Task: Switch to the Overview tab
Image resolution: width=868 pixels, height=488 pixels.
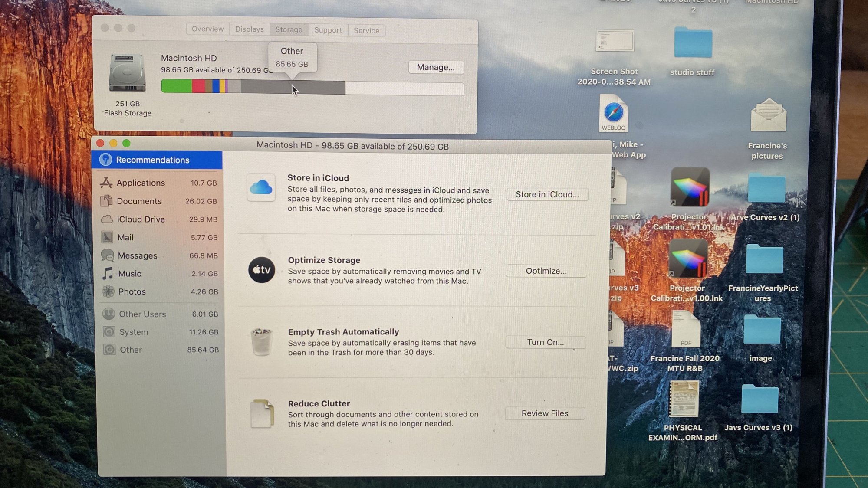Action: coord(207,29)
